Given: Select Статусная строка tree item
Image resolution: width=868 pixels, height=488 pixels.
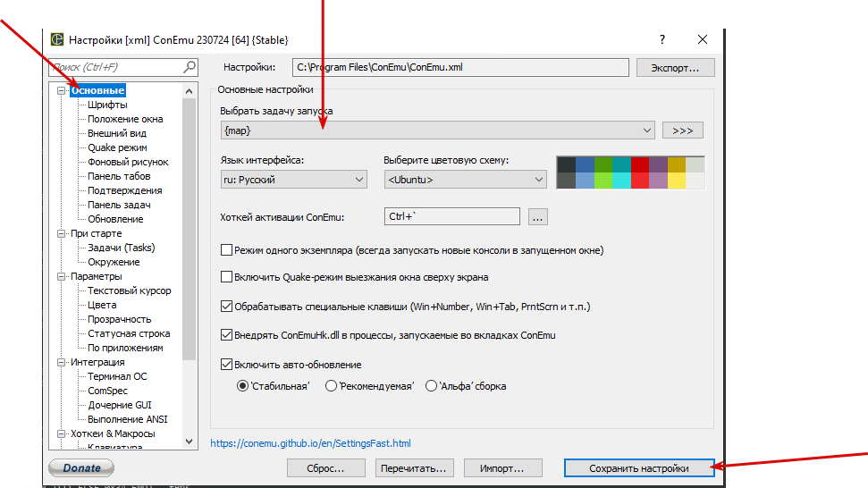Looking at the screenshot, I should (x=129, y=333).
